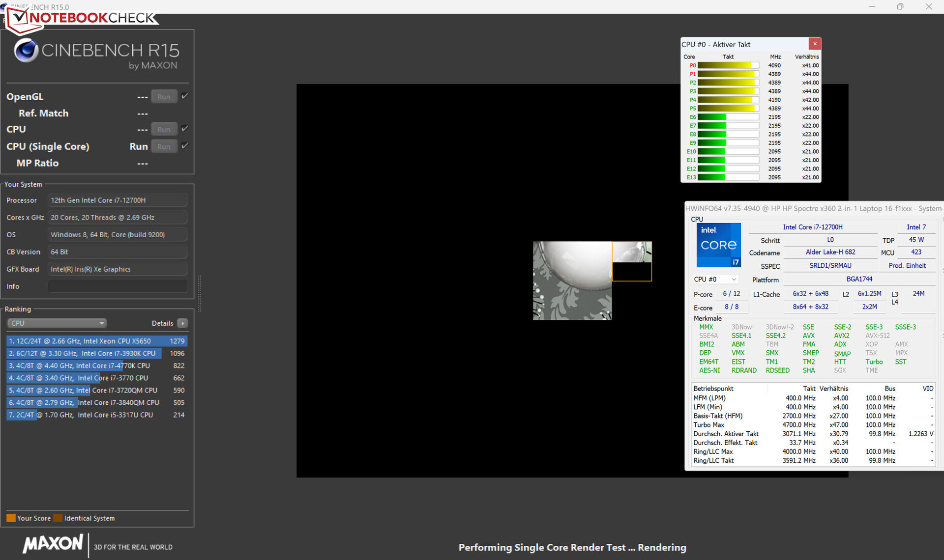Open the Ranking CPU dropdown
944x560 pixels.
pyautogui.click(x=57, y=323)
